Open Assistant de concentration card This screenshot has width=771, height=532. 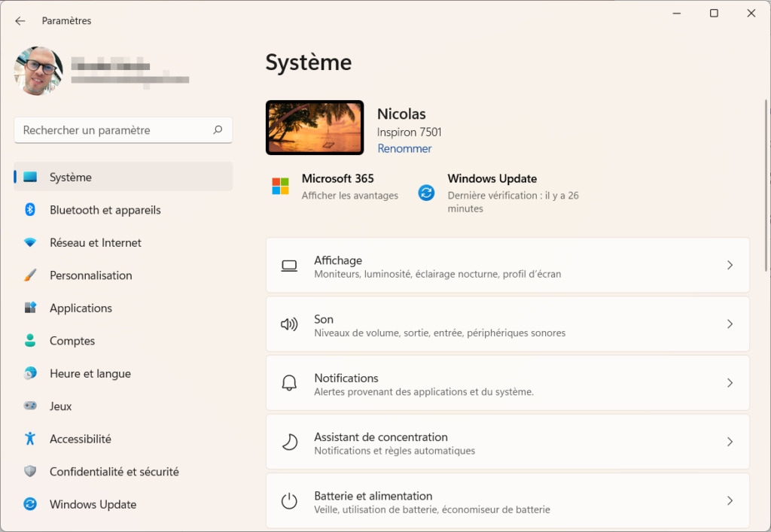pyautogui.click(x=507, y=442)
